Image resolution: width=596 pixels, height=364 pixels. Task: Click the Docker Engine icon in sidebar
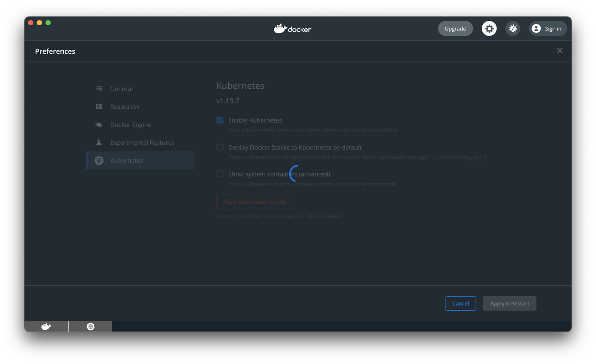99,124
